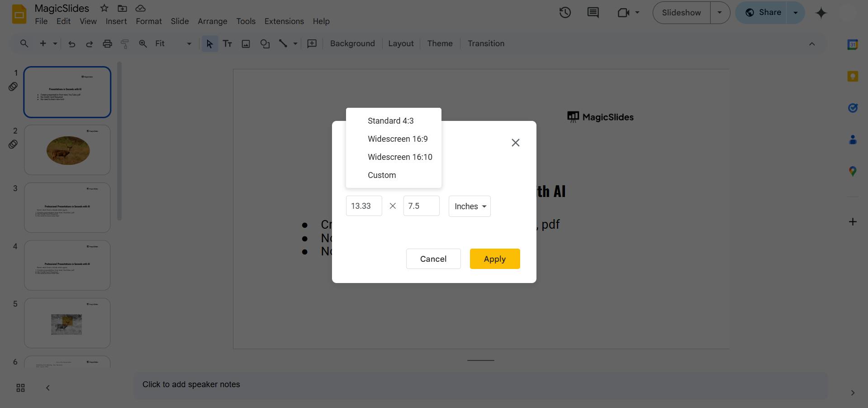Select slide 5 thumbnail
The image size is (868, 408).
tap(67, 323)
